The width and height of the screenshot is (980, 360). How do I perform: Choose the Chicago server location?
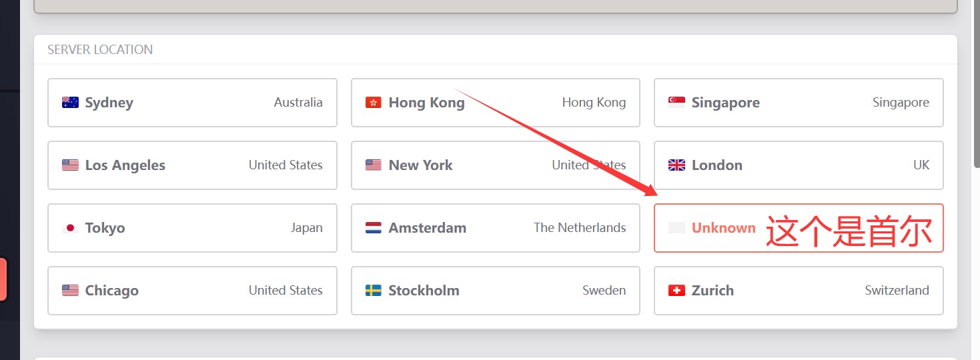point(192,291)
